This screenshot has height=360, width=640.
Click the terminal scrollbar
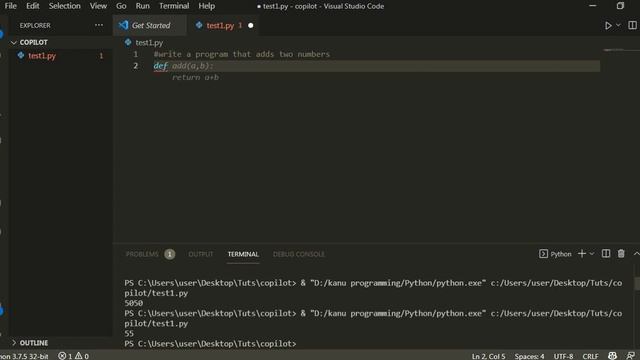(x=637, y=284)
